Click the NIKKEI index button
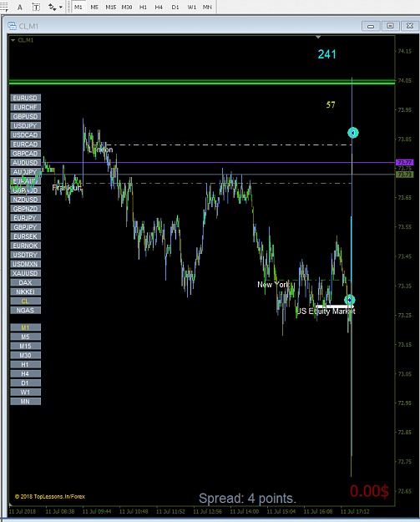Screen dimensions: 420x522 (x=25, y=292)
